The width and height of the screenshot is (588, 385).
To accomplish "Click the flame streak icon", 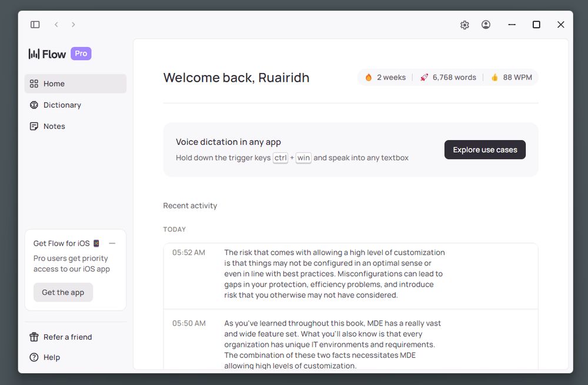I will 368,77.
